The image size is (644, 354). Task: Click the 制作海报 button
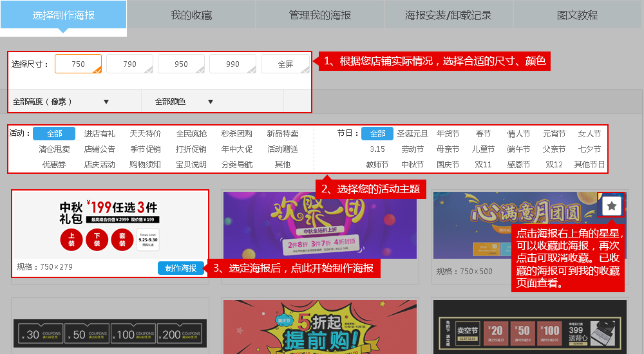[181, 268]
